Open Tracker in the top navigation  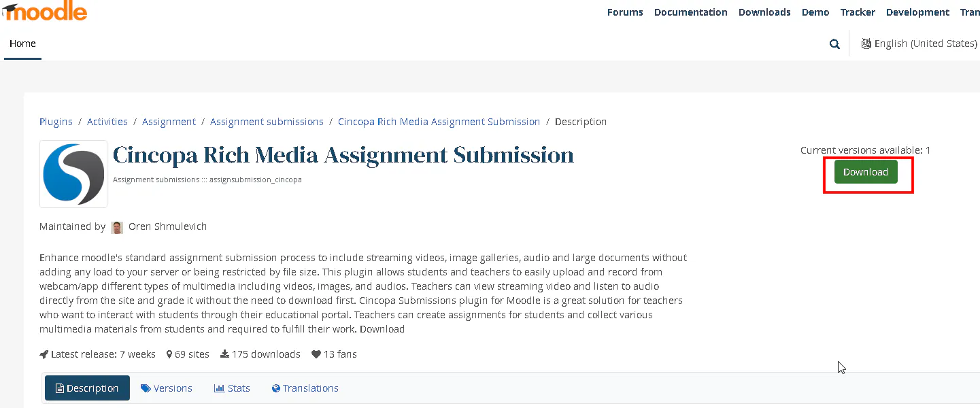pyautogui.click(x=858, y=12)
